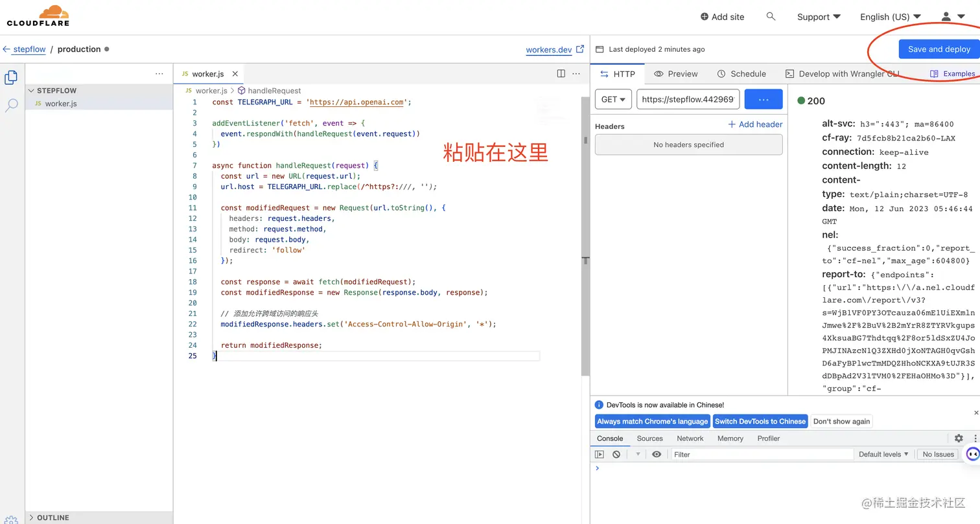Open the console context dropdown arrow
Screen dimensions: 980x524
638,454
